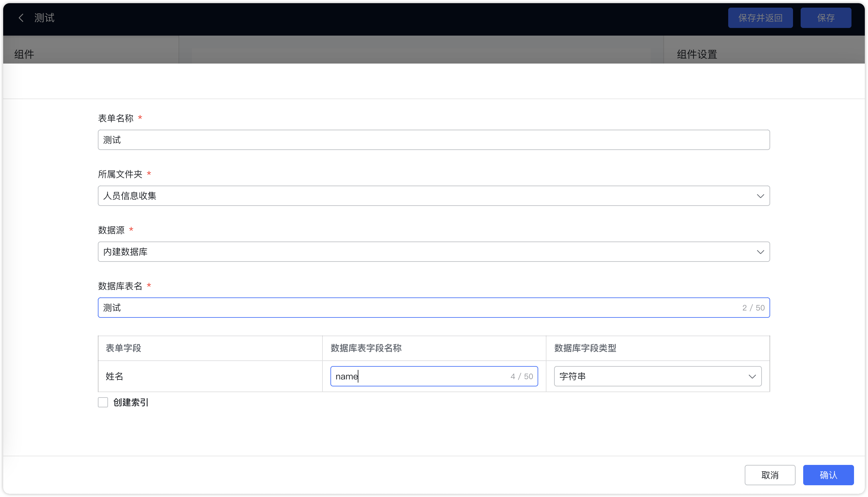The width and height of the screenshot is (868, 497).
Task: Enable the 创建索引 checkbox
Action: point(103,402)
